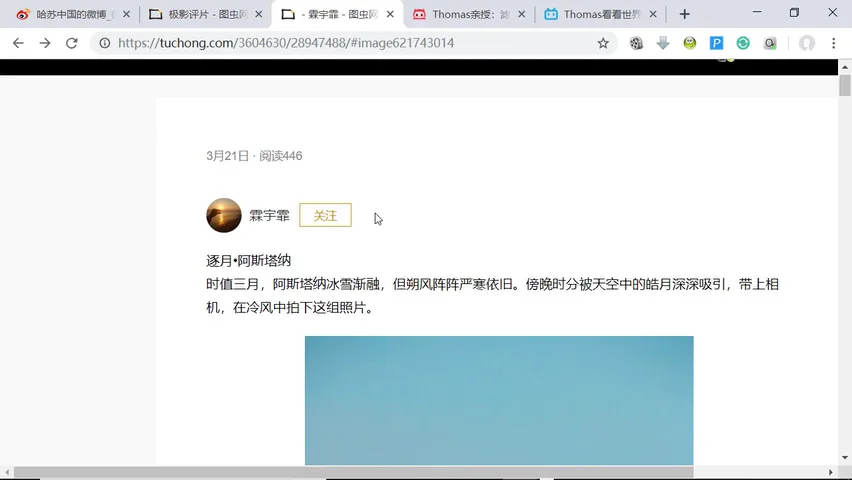This screenshot has height=480, width=852.
Task: Close the 哈苏中国的微博 tab
Action: tap(127, 14)
